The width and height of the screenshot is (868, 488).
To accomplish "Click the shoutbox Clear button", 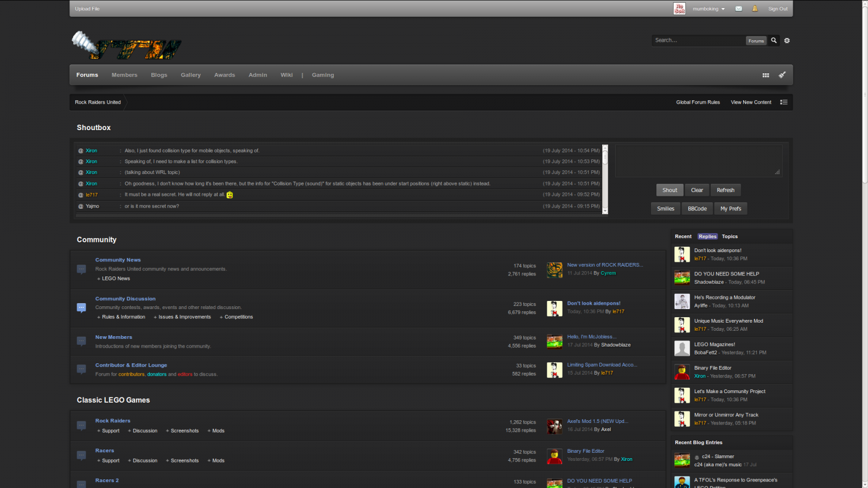I will tap(697, 190).
